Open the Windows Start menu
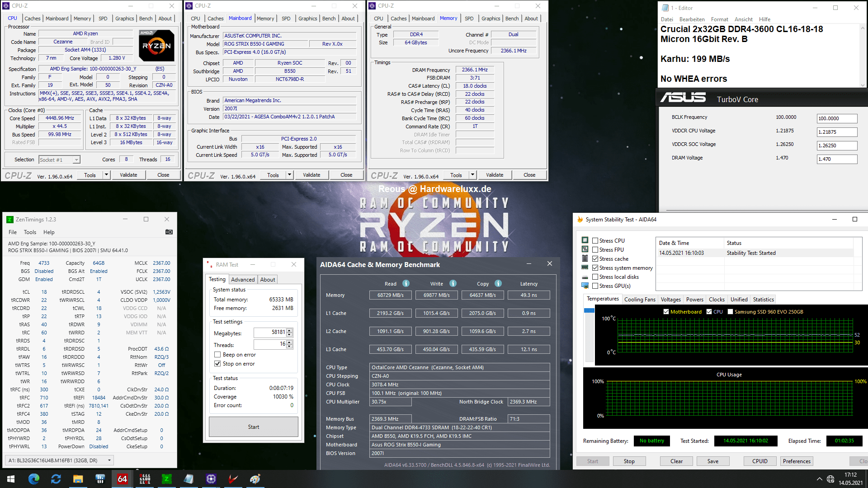The height and width of the screenshot is (488, 868). 11,479
